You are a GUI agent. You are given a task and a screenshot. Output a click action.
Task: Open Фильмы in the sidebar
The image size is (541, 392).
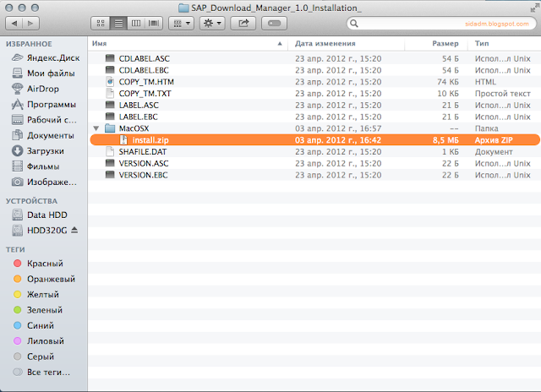point(36,166)
